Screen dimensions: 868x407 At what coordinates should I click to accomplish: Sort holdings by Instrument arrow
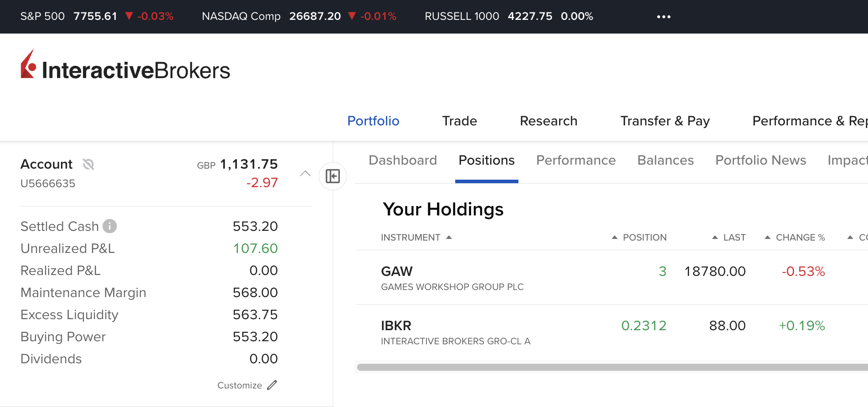(x=449, y=237)
